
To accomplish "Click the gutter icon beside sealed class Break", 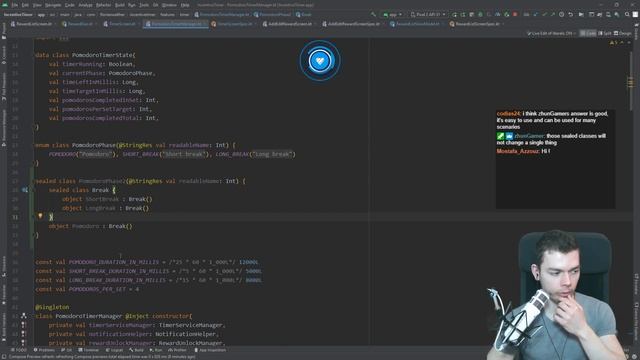I will [x=25, y=190].
